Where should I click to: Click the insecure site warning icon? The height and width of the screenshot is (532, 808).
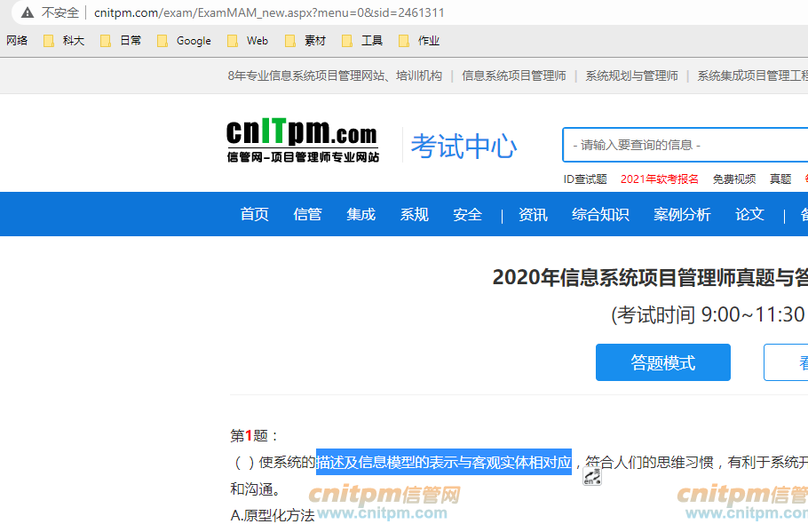tap(28, 12)
